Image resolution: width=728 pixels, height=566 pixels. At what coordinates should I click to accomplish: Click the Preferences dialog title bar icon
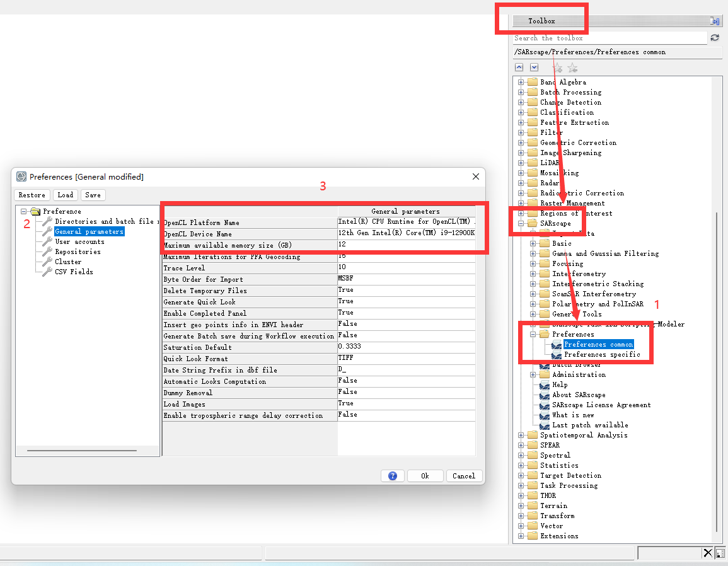[21, 176]
